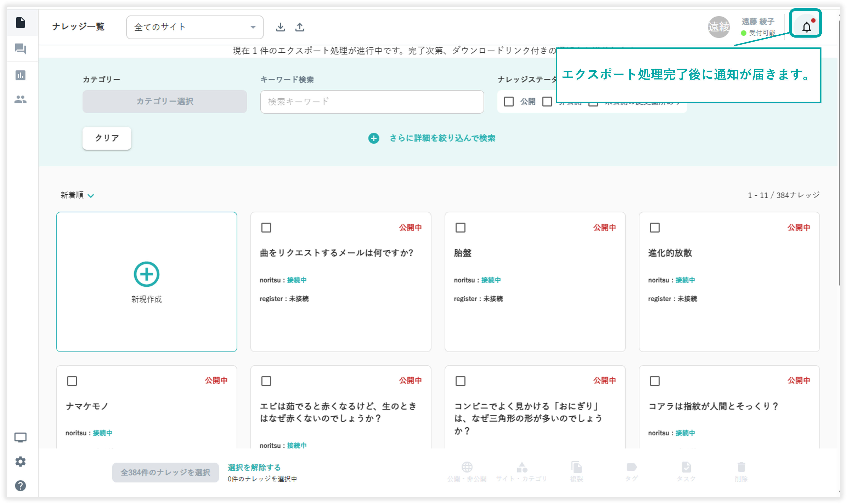The height and width of the screenshot is (504, 847).
Task: Expand the 新着順 sort order dropdown
Action: 77,195
